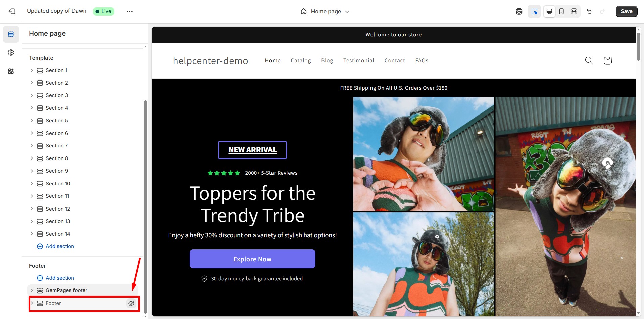
Task: Select the Sections panel icon
Action: 11,34
